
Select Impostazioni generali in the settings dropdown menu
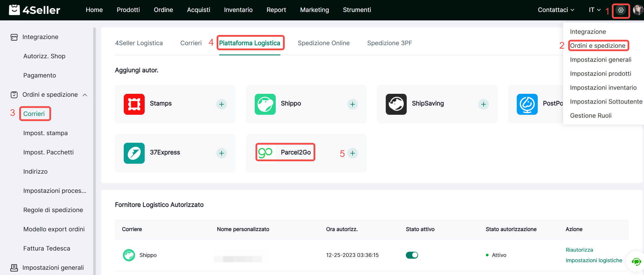coord(600,60)
